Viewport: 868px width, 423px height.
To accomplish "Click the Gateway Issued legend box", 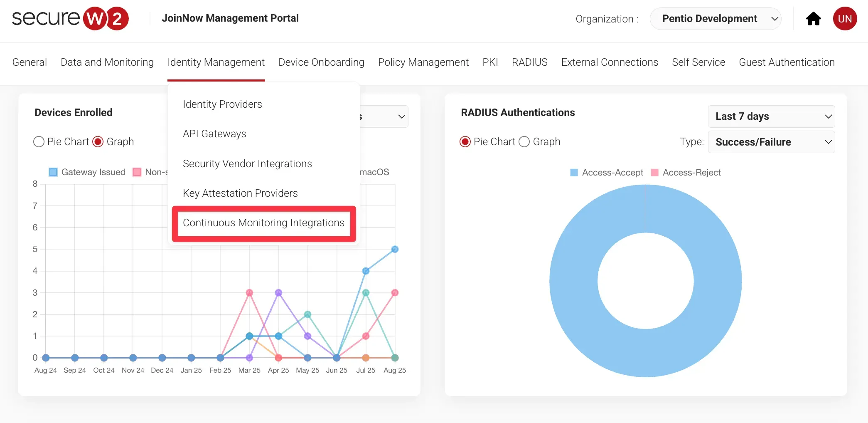I will click(53, 172).
